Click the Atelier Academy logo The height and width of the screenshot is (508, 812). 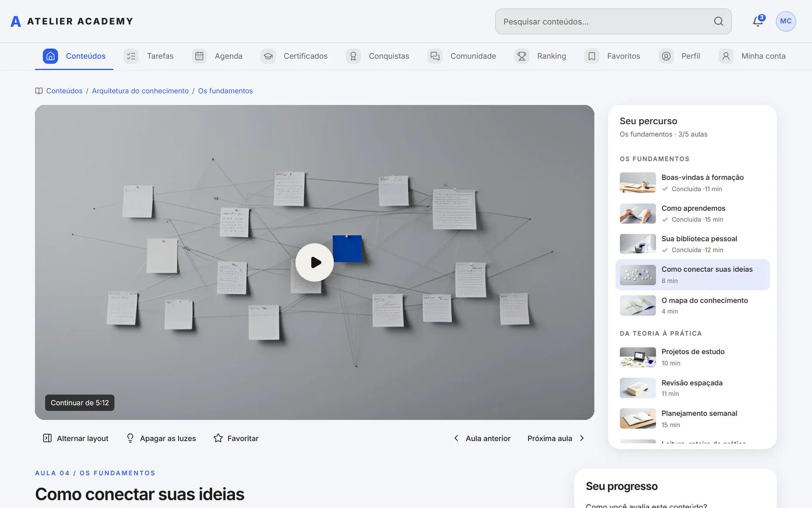click(72, 21)
